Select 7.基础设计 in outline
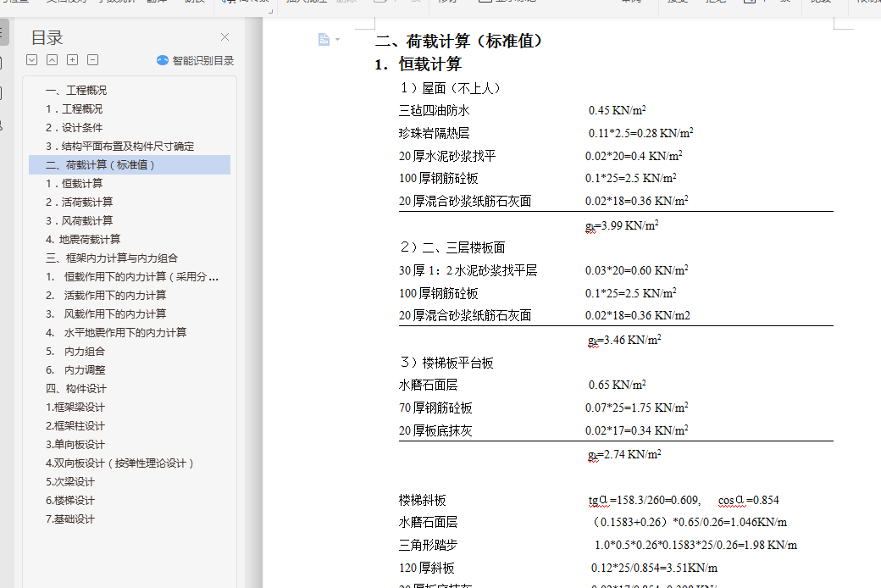Screen dimensions: 881x588 coord(70,519)
